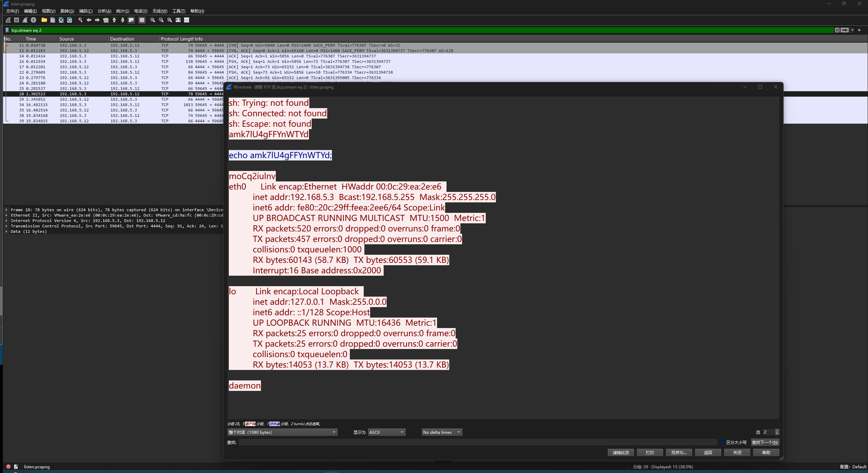Open a capture file via folder icon
This screenshot has width=868, height=473.
coord(44,20)
